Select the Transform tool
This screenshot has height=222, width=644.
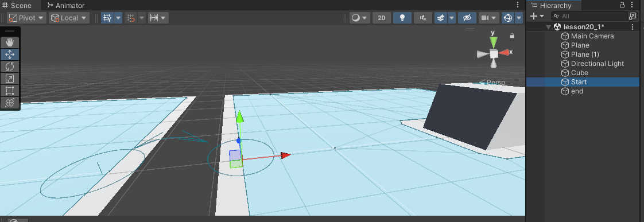(x=10, y=103)
